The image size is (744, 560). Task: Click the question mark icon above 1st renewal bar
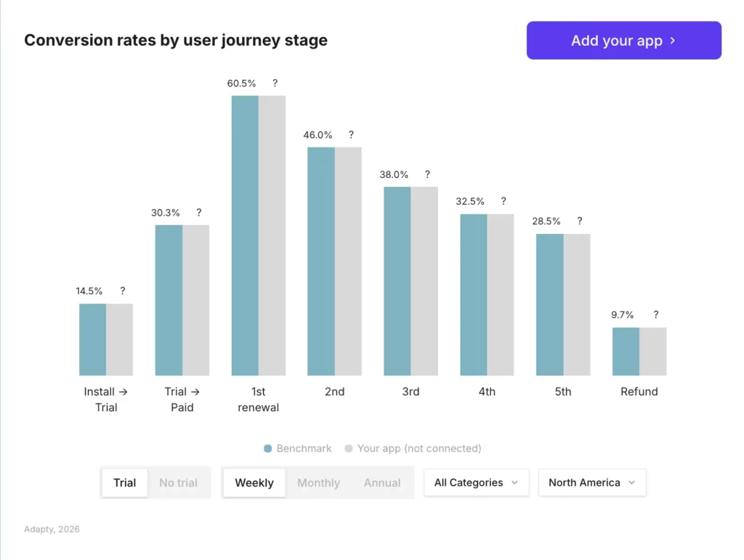point(275,84)
